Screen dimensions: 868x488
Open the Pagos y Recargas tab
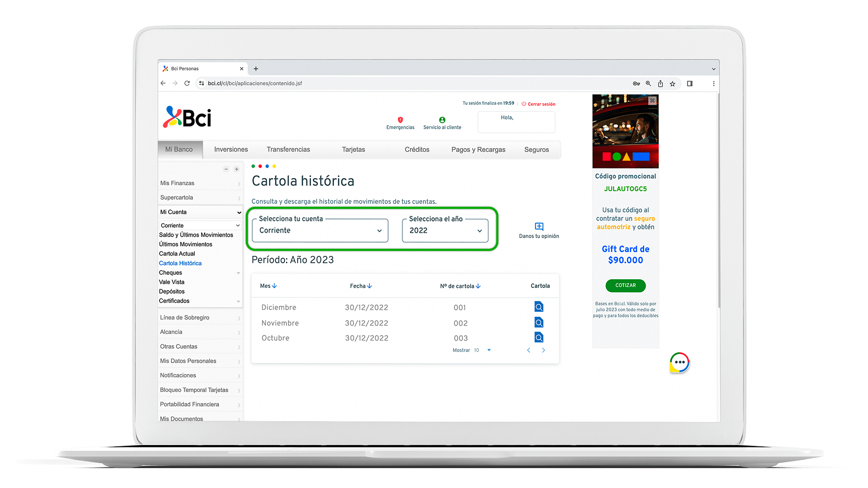[478, 150]
